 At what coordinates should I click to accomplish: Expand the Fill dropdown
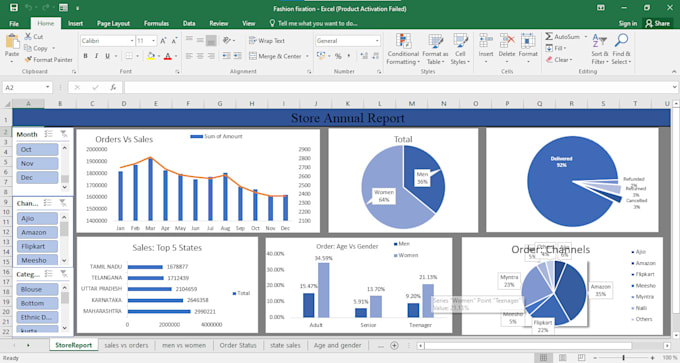(x=565, y=48)
